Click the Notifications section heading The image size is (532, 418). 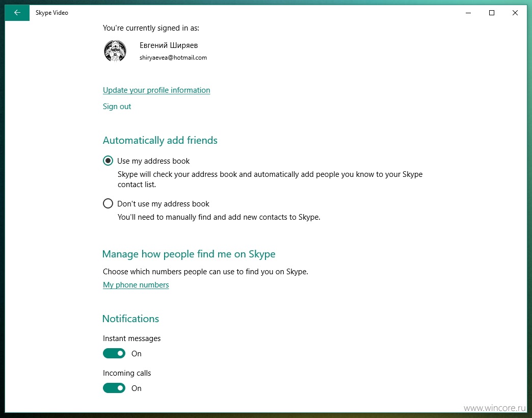tap(130, 319)
